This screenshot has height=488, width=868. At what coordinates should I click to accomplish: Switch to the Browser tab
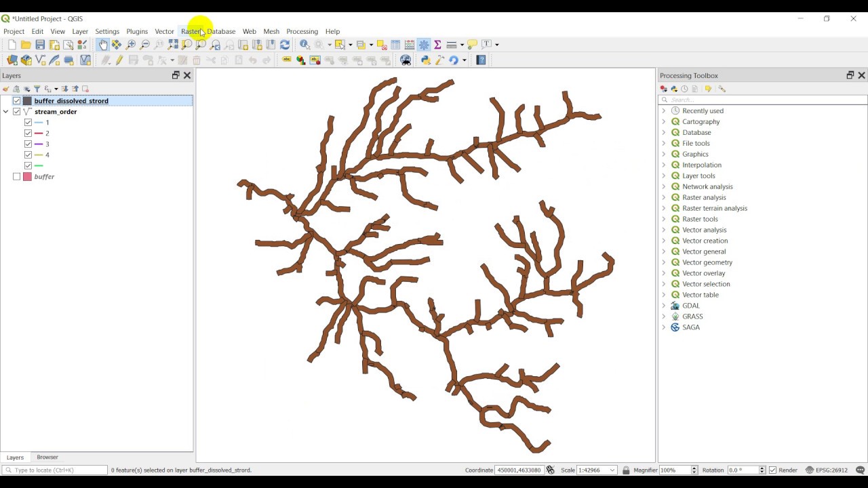[47, 457]
